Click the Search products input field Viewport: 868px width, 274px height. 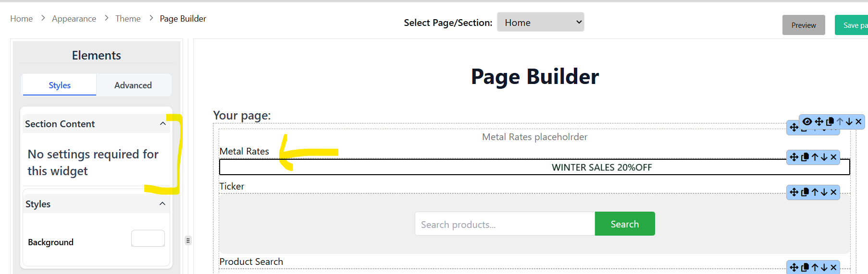505,224
